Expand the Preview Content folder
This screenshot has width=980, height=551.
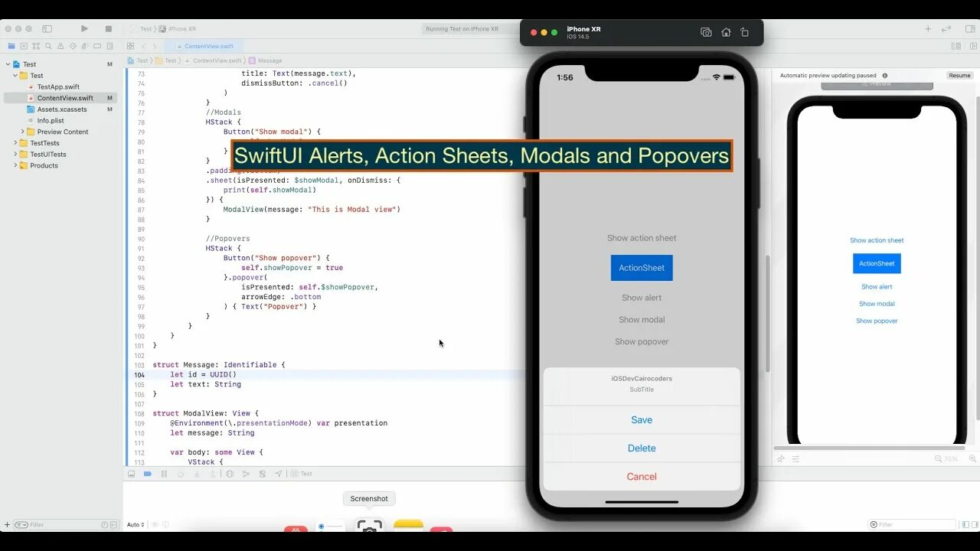(22, 132)
